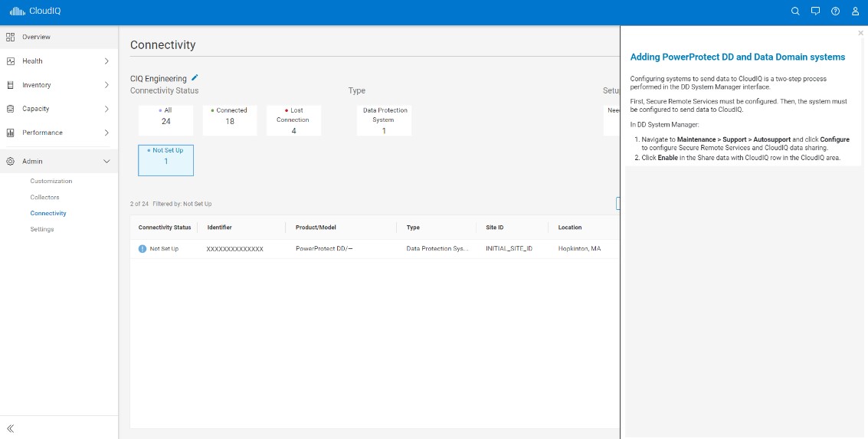Image resolution: width=868 pixels, height=439 pixels.
Task: Sort by Product/Model column header
Action: (x=316, y=228)
